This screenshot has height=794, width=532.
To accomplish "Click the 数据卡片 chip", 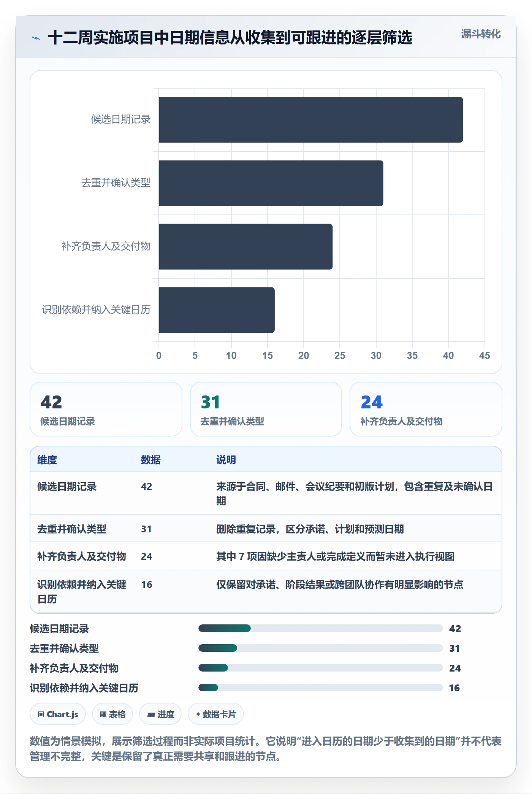I will [216, 714].
